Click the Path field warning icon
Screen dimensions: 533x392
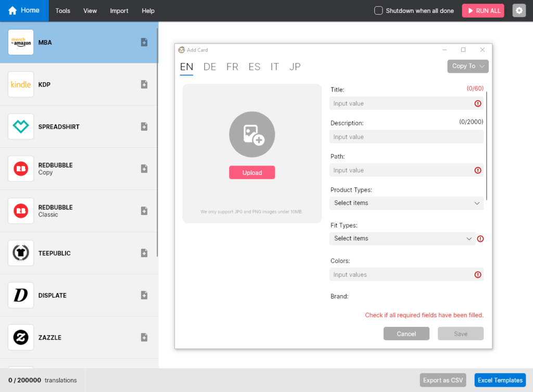point(478,170)
